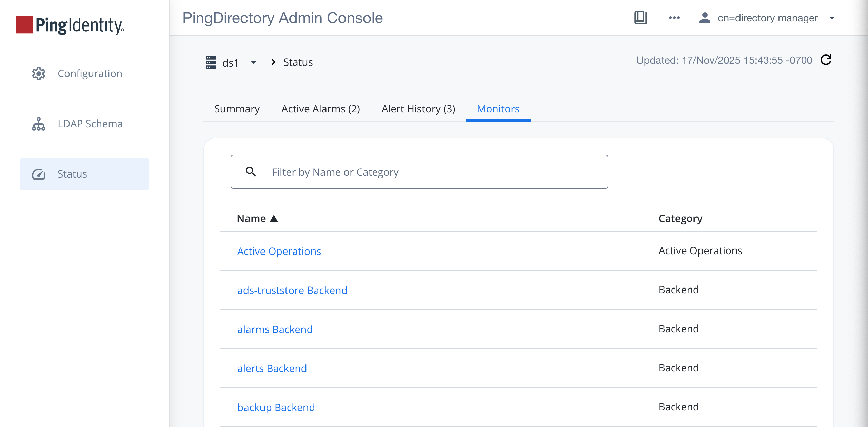View the Alert History tab
This screenshot has width=868, height=427.
(418, 109)
